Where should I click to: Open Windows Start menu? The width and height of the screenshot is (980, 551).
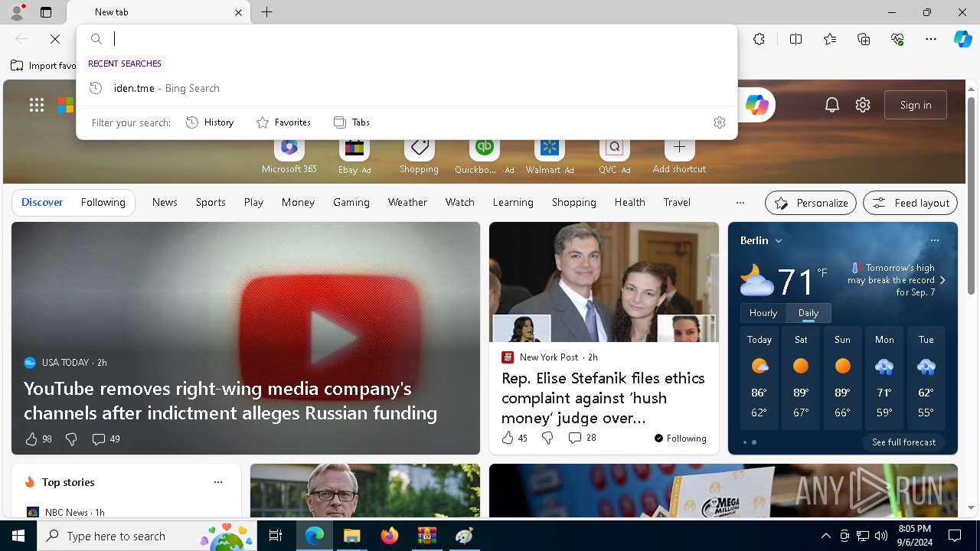pos(18,536)
